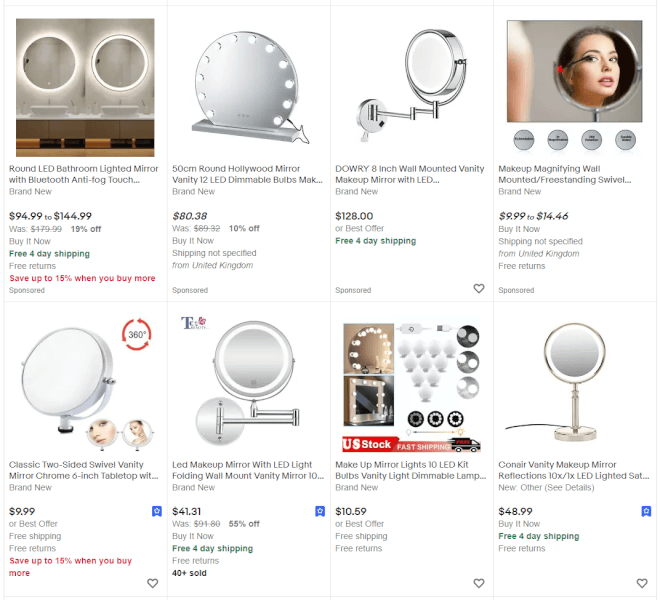Click the Make Up Mirror Lights 10 LED title
660x600 pixels.
(410, 470)
